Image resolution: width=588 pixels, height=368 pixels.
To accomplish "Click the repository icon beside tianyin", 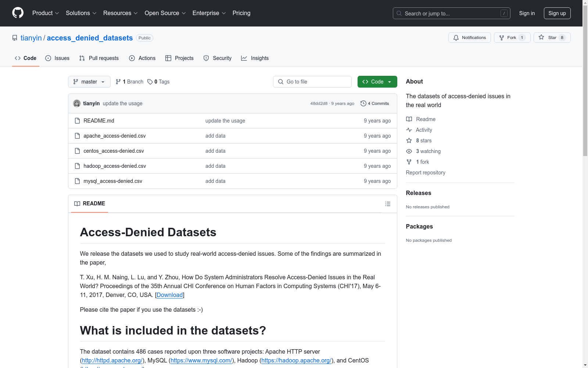I will [15, 38].
